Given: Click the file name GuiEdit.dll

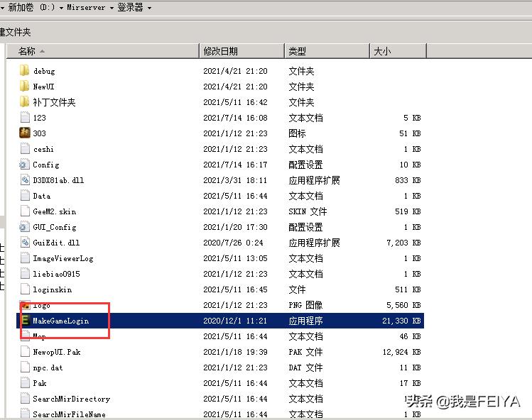Looking at the screenshot, I should [x=56, y=243].
